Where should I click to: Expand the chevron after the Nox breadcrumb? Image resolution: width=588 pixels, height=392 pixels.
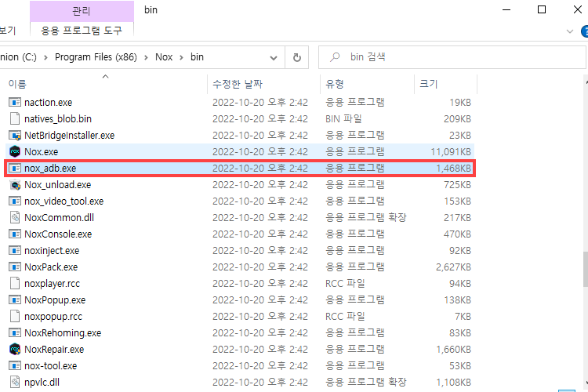[x=181, y=57]
